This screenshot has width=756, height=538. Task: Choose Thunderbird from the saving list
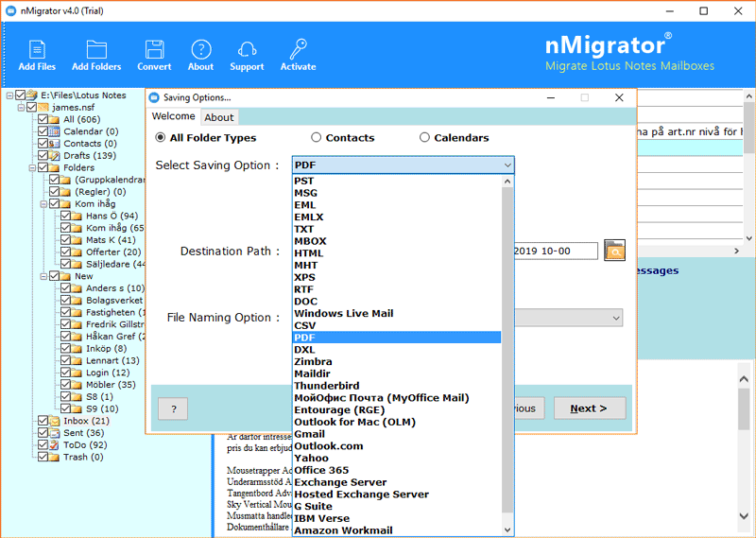[397, 386]
